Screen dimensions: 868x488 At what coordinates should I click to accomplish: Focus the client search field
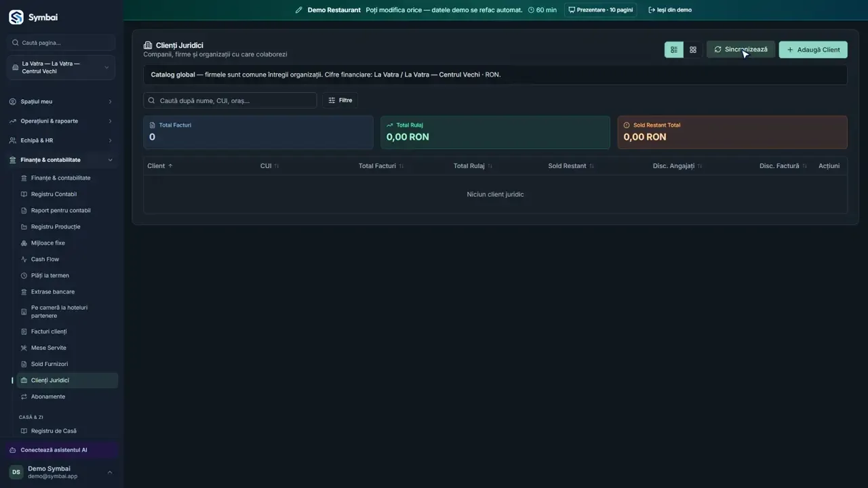pyautogui.click(x=230, y=100)
